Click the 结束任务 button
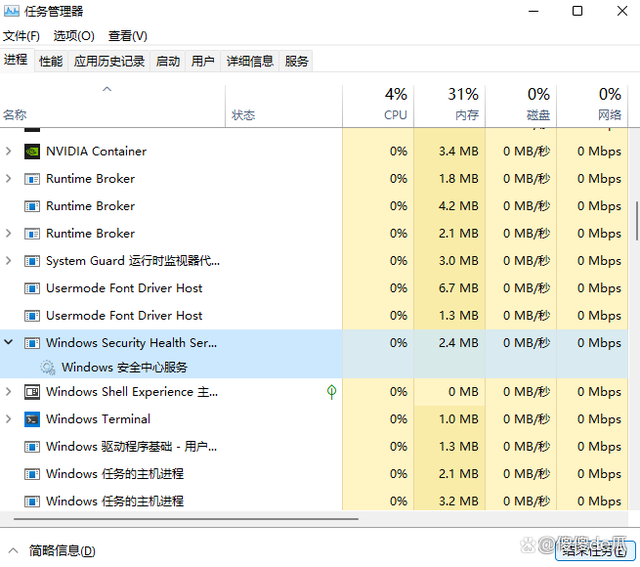640x567 pixels. click(595, 551)
